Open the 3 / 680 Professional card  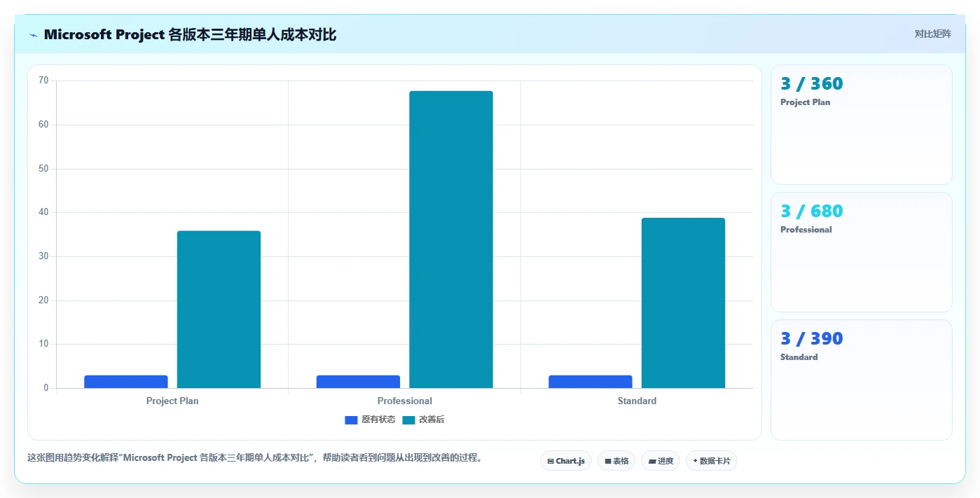coord(862,252)
